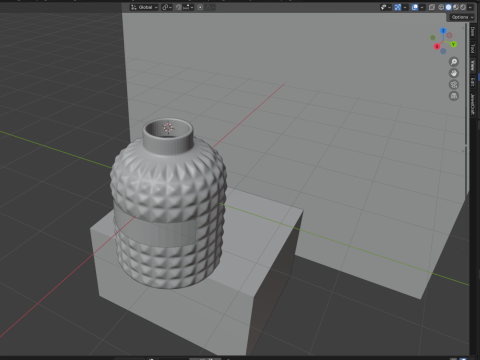Open the overlays options dropdown arrow
Screen dimensions: 480x360
pos(422,7)
